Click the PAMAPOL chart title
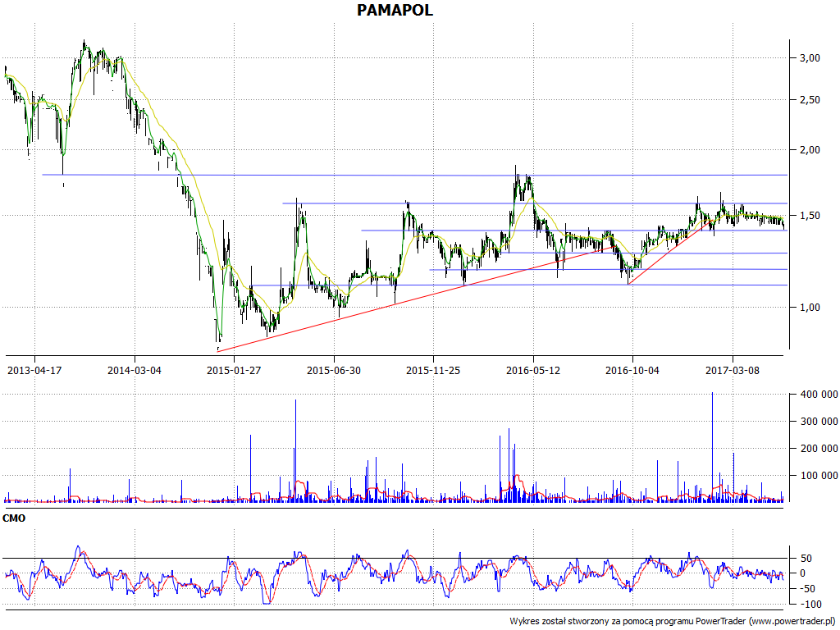 tap(395, 10)
